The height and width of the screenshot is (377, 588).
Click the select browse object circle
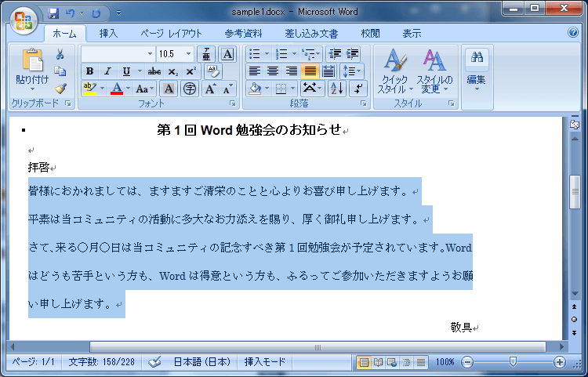[x=574, y=319]
